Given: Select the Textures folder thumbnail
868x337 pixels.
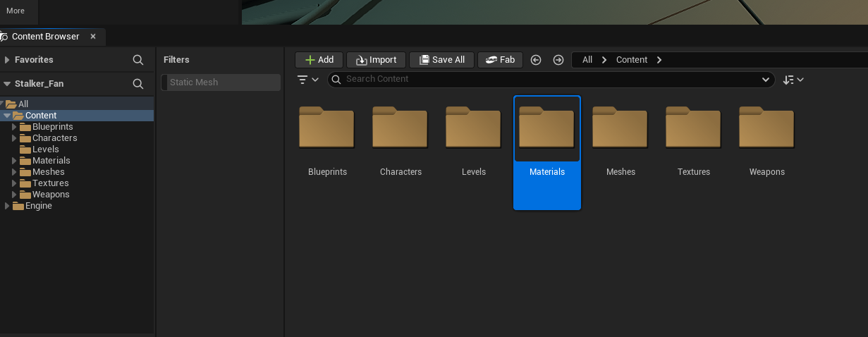Looking at the screenshot, I should 693,127.
